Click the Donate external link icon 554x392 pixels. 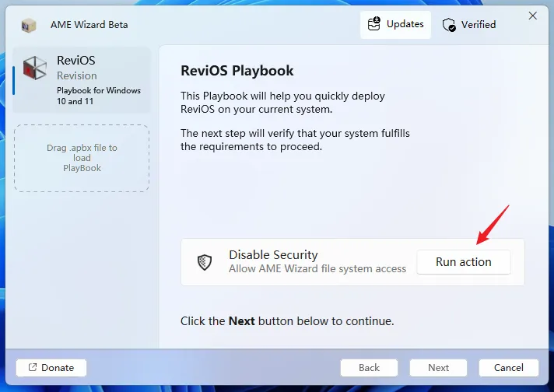click(x=33, y=367)
